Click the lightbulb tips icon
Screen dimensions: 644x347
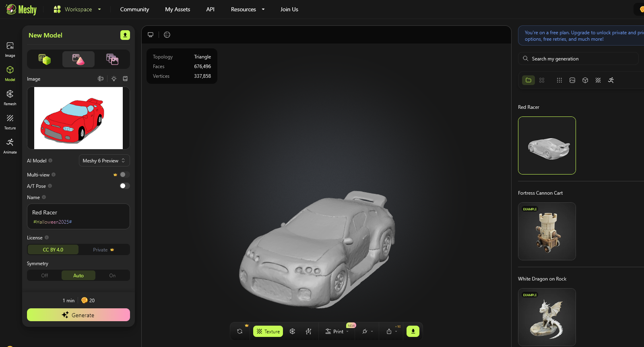tap(114, 79)
